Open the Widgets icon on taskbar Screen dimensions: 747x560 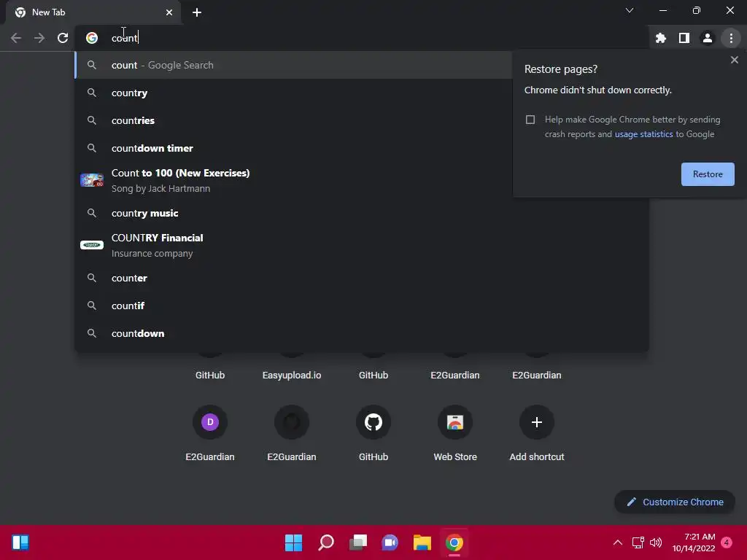pos(20,542)
